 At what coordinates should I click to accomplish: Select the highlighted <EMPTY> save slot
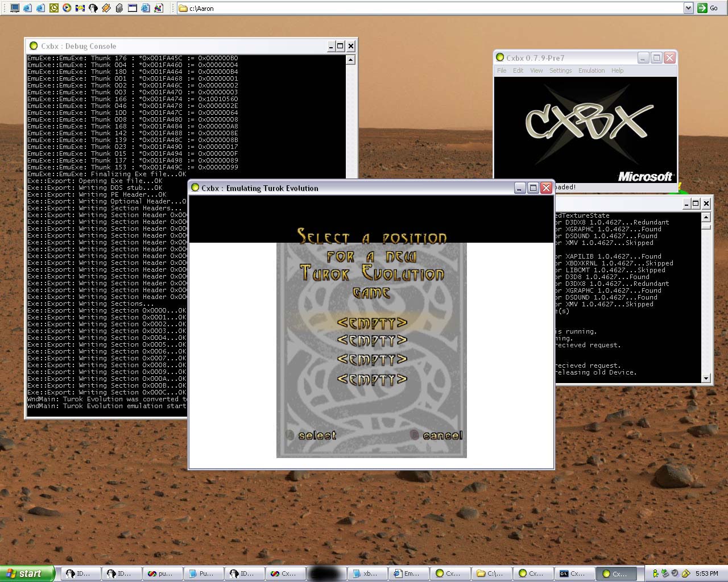(x=372, y=323)
